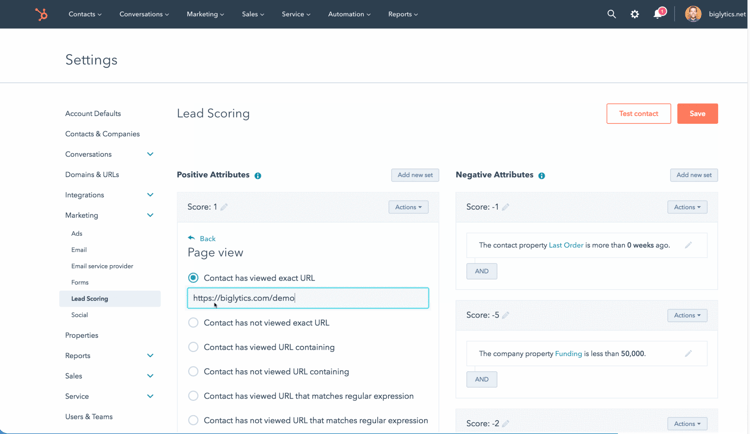Open Email under Marketing
The height and width of the screenshot is (434, 750).
(79, 250)
